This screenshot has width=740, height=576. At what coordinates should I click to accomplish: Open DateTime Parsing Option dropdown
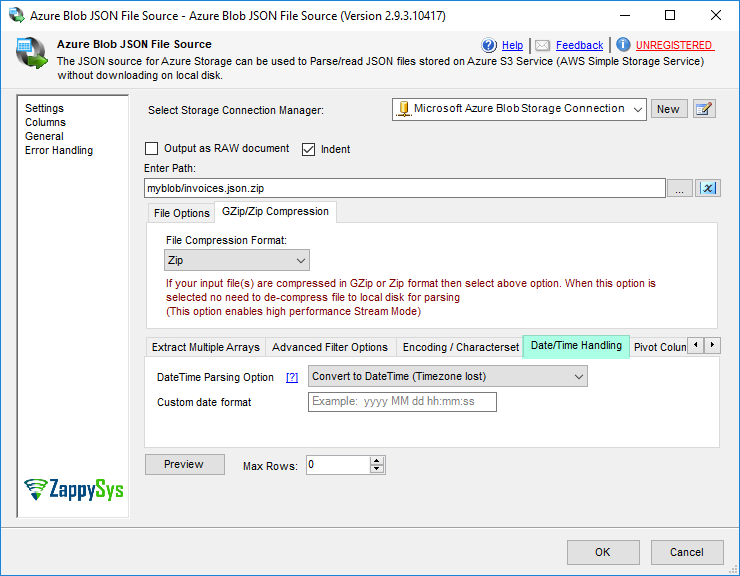(x=447, y=376)
